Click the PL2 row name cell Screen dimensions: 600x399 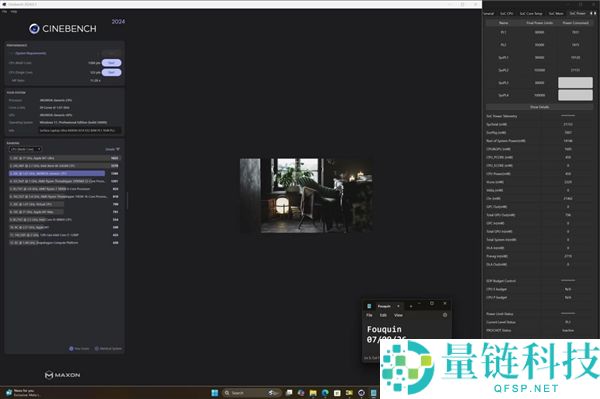coord(504,45)
